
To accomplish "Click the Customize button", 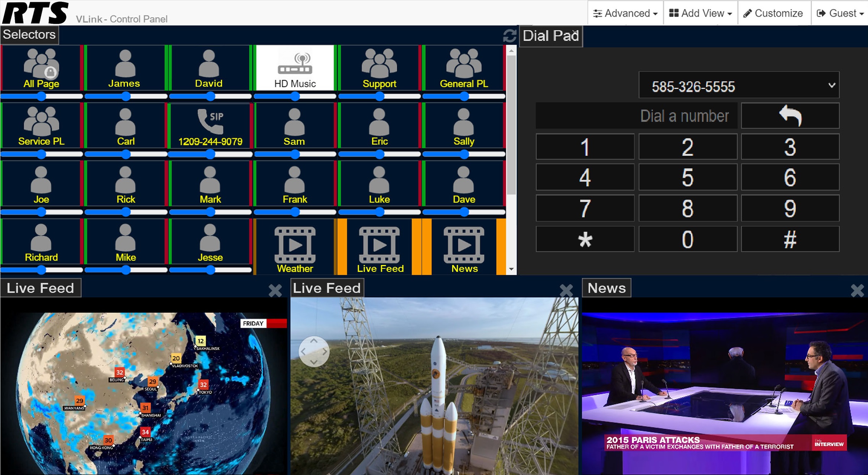I will pyautogui.click(x=774, y=13).
